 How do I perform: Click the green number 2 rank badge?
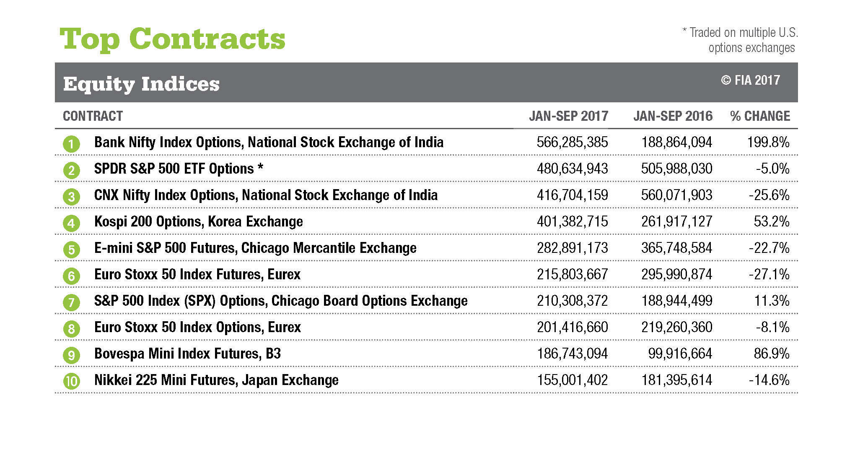pyautogui.click(x=71, y=170)
